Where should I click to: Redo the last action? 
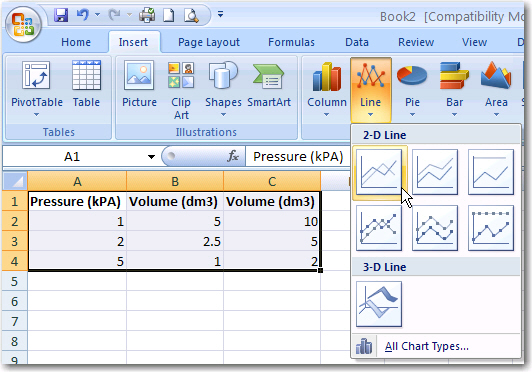[x=114, y=15]
